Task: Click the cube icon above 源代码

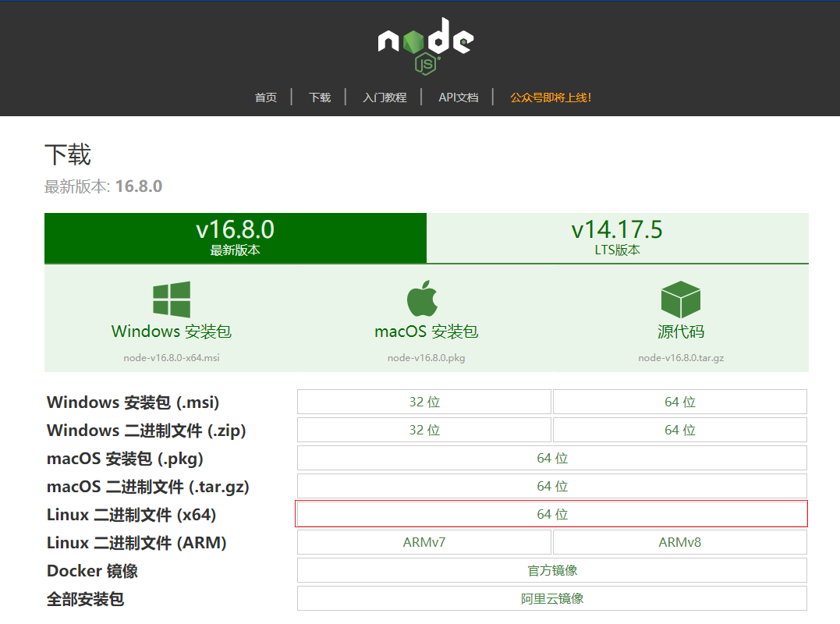Action: pos(680,298)
